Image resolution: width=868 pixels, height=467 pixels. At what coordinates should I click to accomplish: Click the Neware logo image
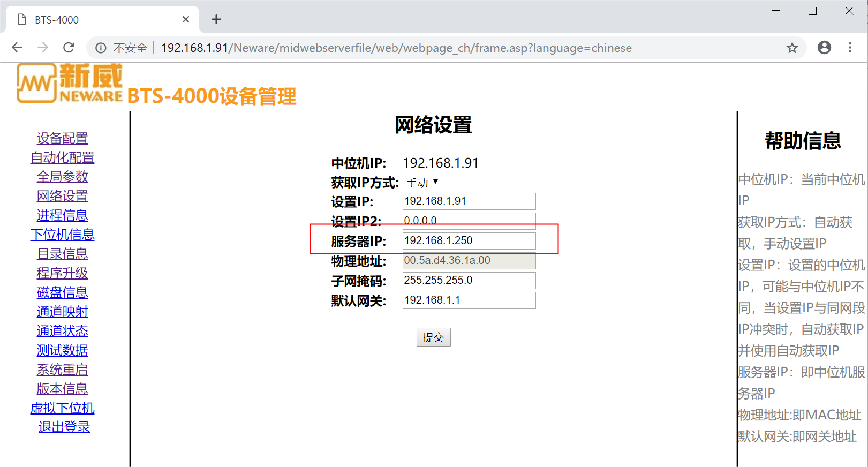[x=70, y=82]
